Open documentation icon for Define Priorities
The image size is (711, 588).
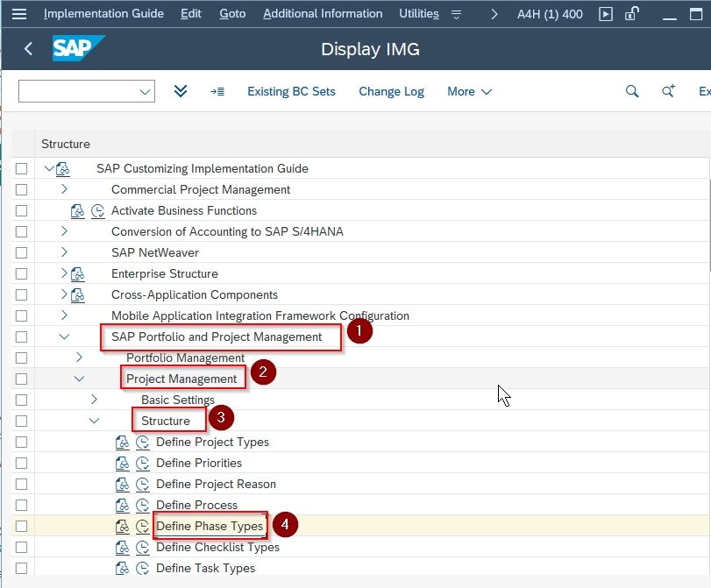tap(122, 463)
